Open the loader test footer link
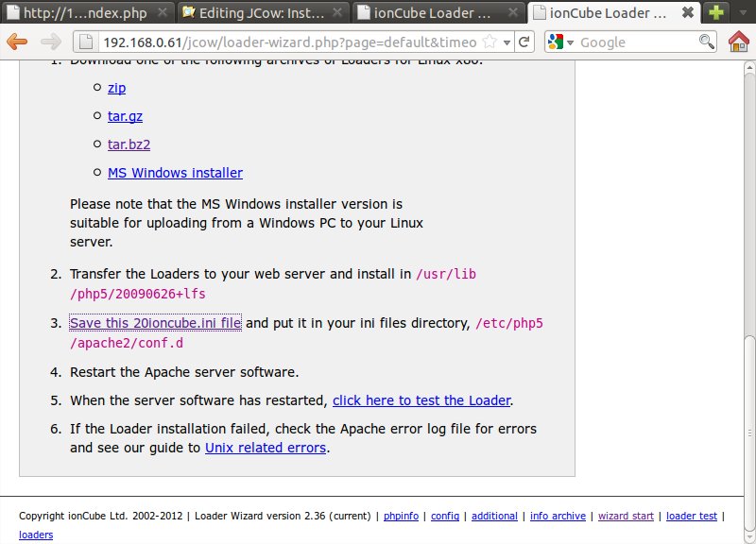 tap(692, 516)
